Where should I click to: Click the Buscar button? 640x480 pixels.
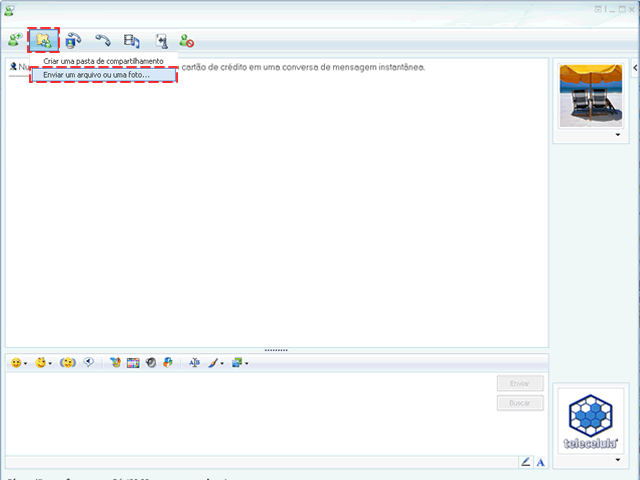click(520, 403)
